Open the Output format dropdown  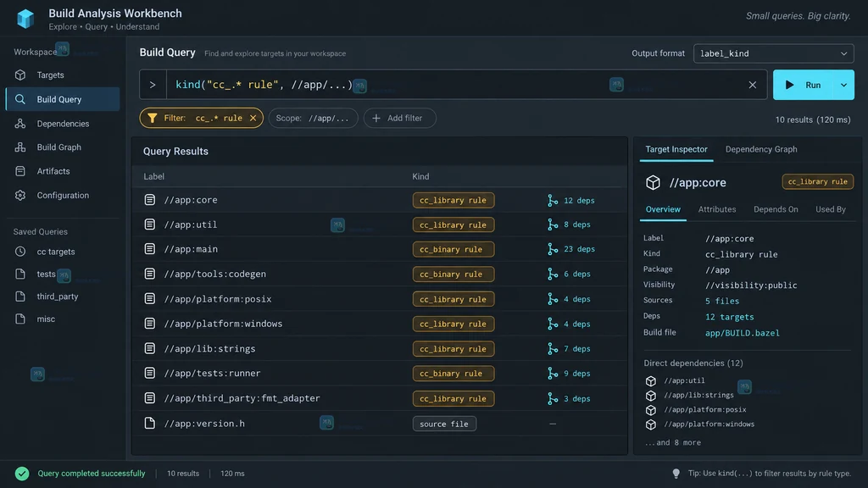tap(773, 53)
